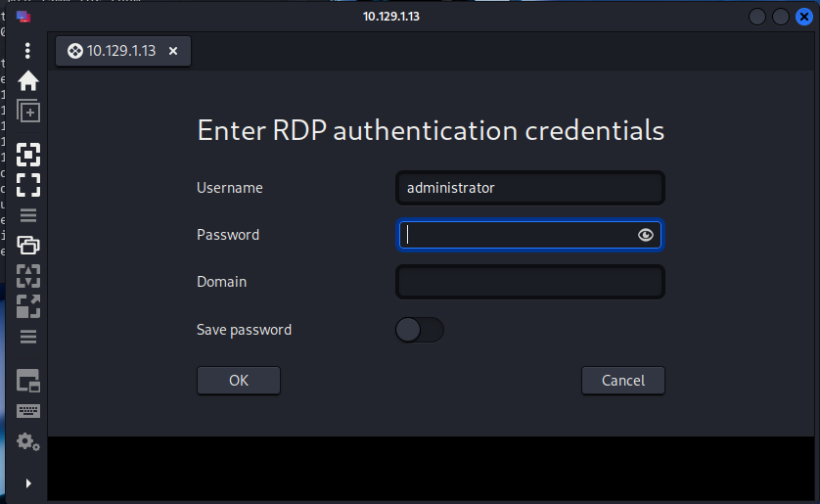Click the Remmina app icon in the title bar
The height and width of the screenshot is (504, 820).
23,17
